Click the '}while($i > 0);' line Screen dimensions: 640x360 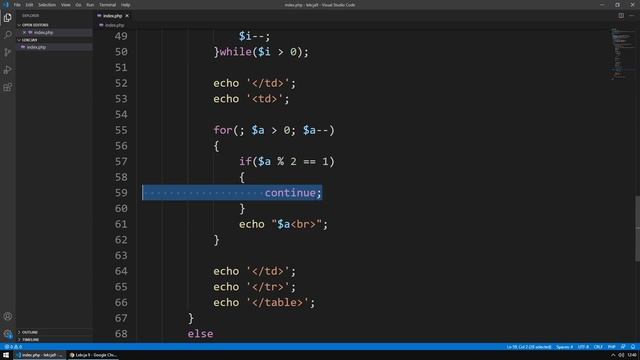point(261,52)
